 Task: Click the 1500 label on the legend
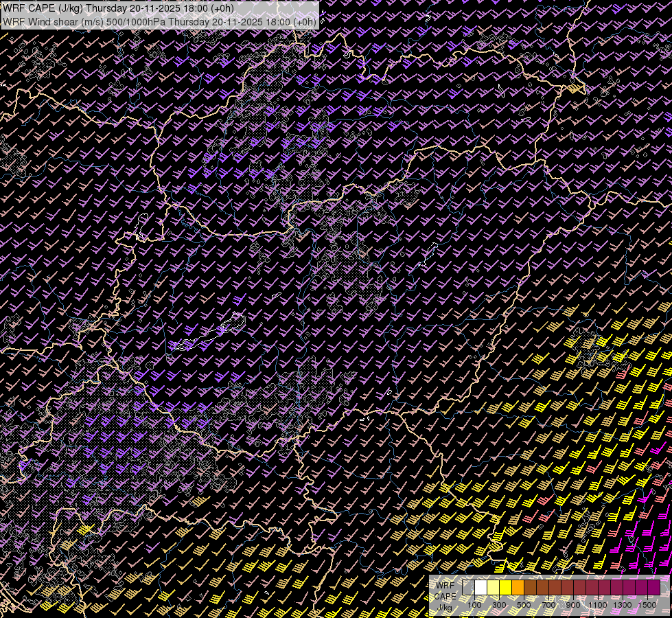tap(647, 605)
